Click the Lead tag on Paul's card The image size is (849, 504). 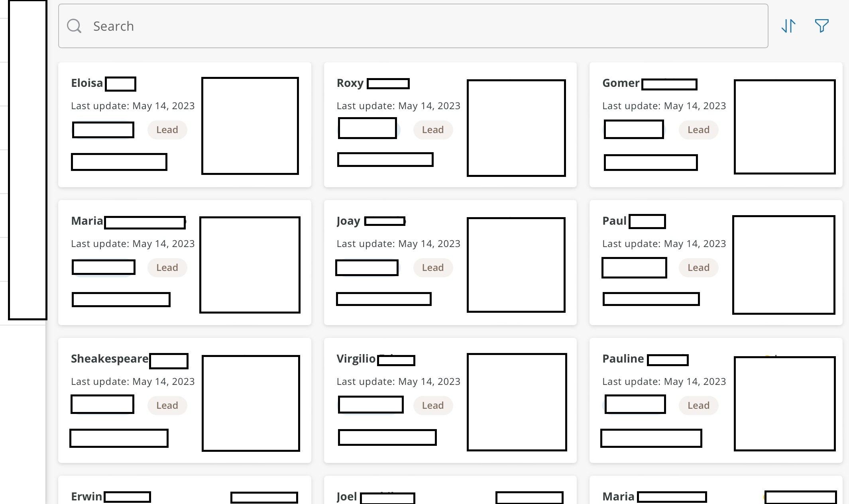coord(698,268)
